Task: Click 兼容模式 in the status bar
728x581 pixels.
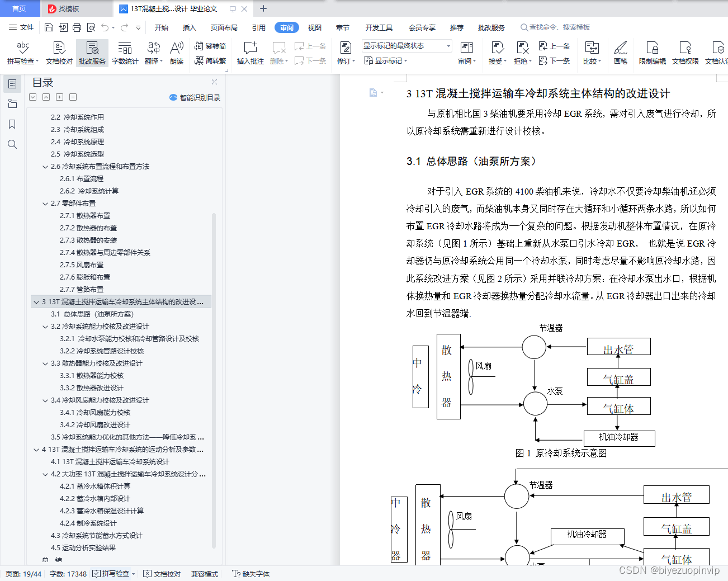Action: coord(205,574)
